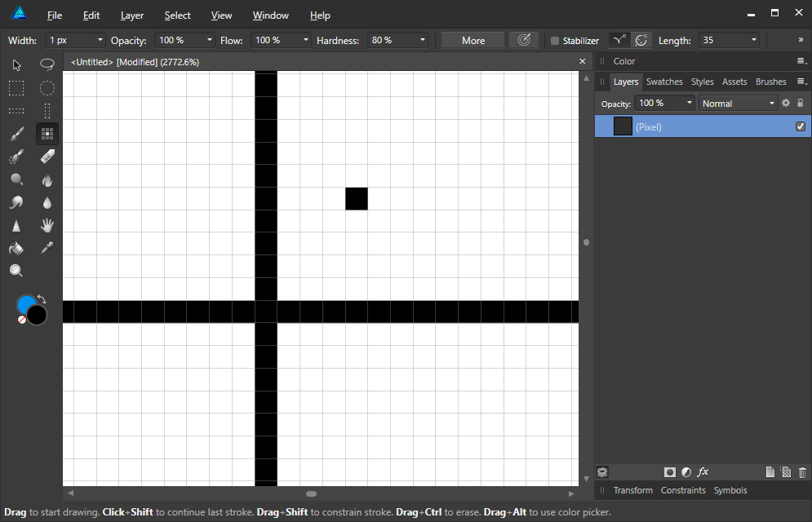Select the Freehand Selection tool
Viewport: 812px width, 522px height.
47,65
